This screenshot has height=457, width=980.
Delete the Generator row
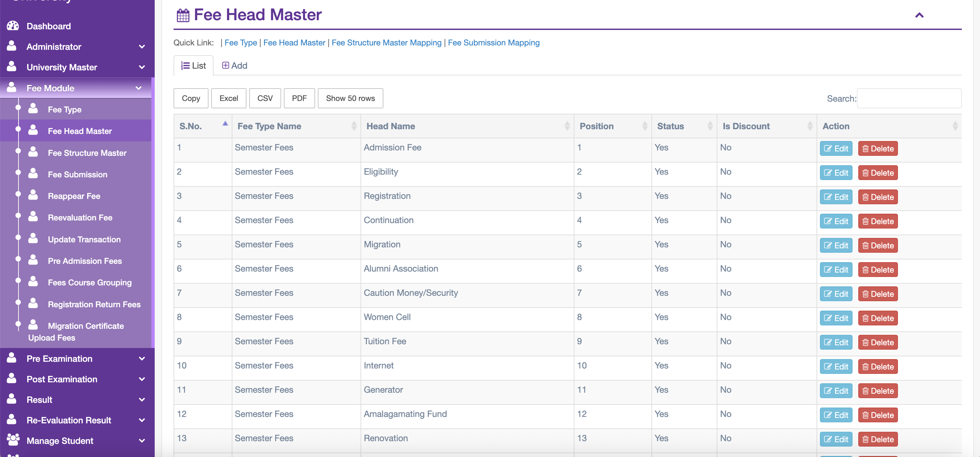point(878,391)
